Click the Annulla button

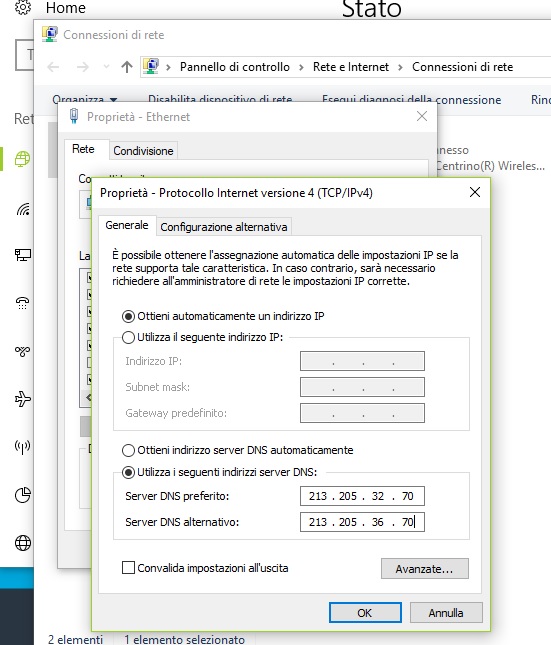click(x=446, y=613)
